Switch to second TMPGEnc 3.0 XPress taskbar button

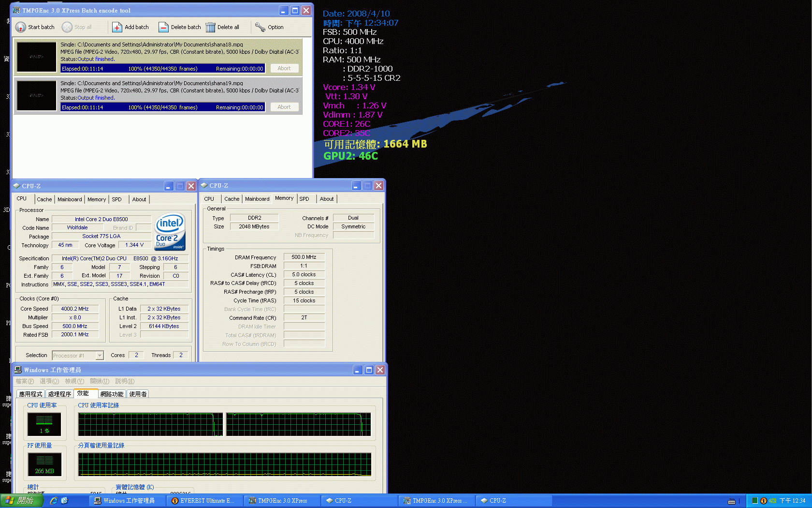pos(437,501)
